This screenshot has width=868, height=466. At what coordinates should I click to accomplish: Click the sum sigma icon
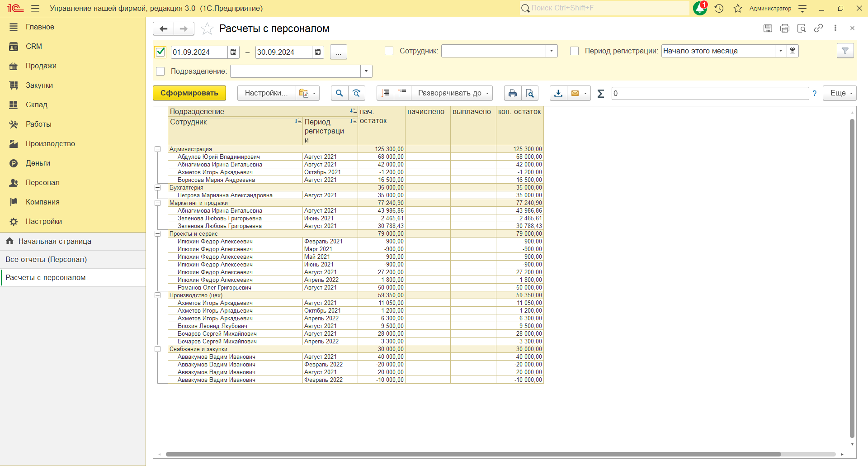click(x=600, y=93)
